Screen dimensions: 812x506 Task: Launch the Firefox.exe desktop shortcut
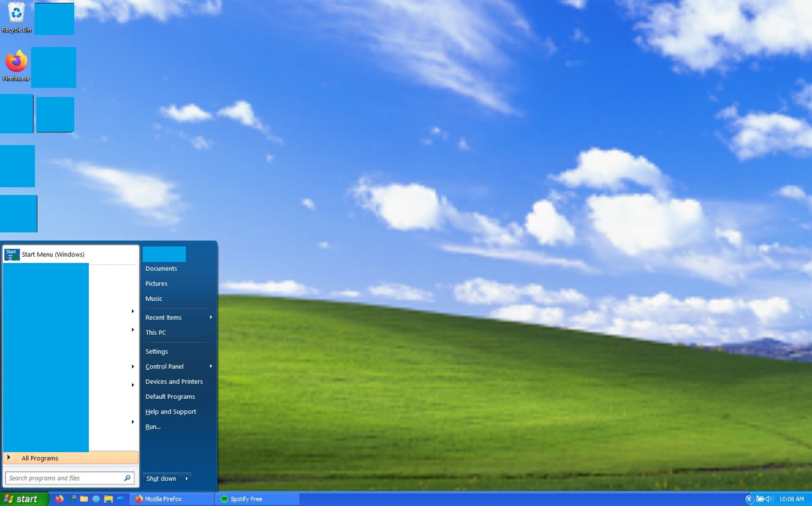pos(16,66)
